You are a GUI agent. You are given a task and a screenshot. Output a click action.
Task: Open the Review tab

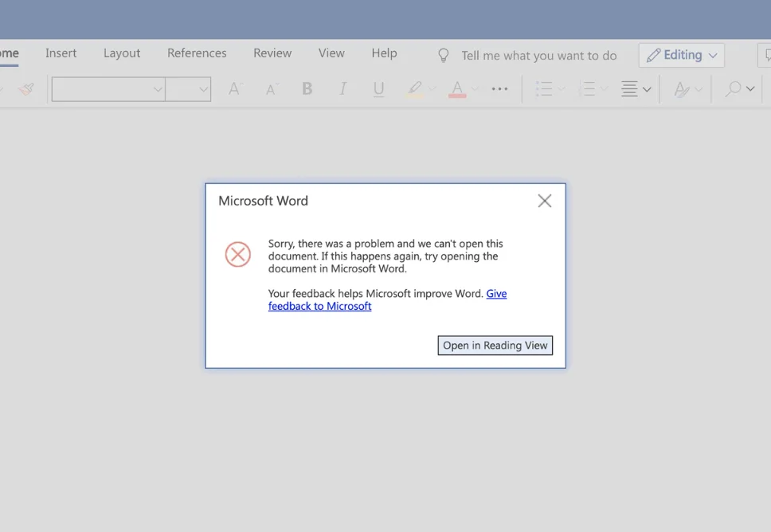tap(272, 53)
